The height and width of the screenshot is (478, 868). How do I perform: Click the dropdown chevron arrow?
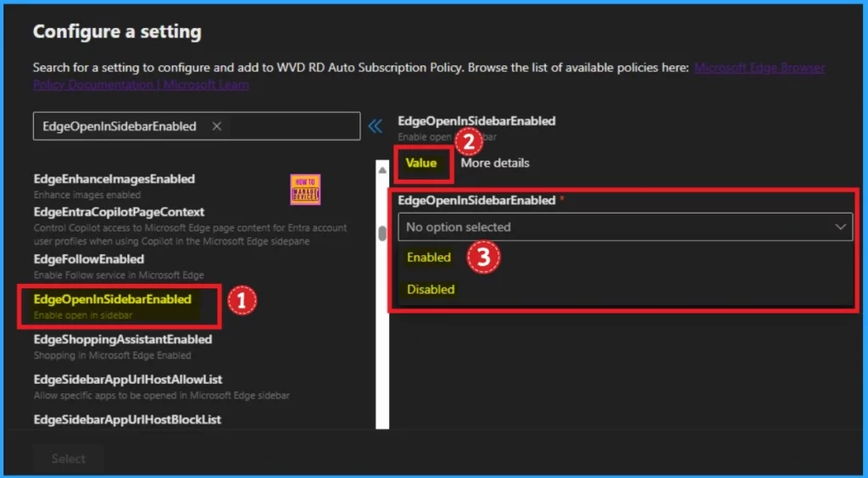[x=840, y=227]
